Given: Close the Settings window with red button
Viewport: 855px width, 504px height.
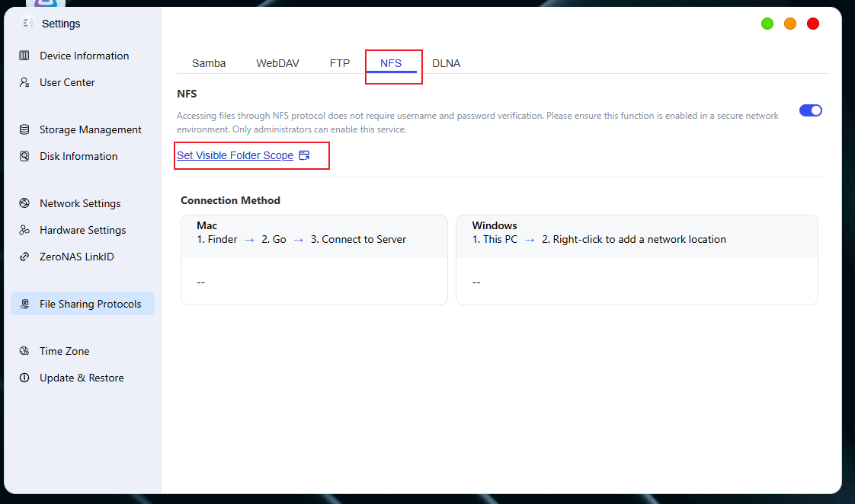Looking at the screenshot, I should click(813, 24).
